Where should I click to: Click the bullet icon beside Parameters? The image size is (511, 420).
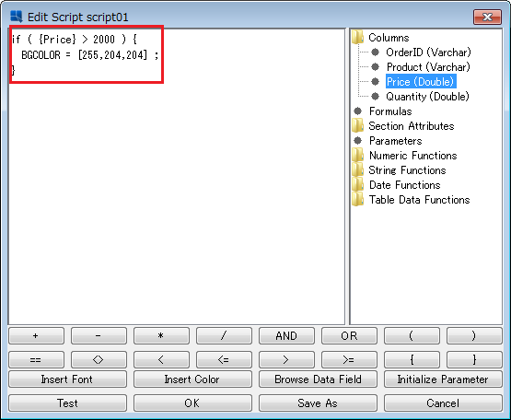click(x=358, y=141)
